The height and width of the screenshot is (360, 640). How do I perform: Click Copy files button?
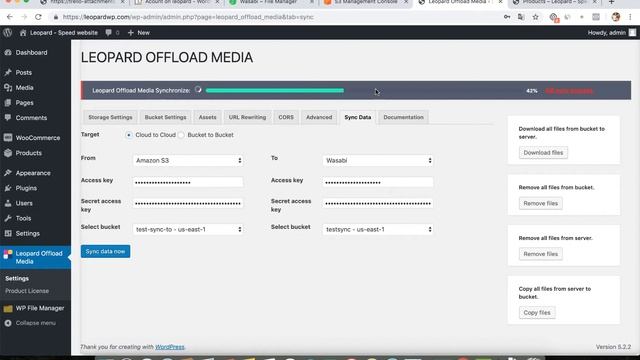click(537, 313)
